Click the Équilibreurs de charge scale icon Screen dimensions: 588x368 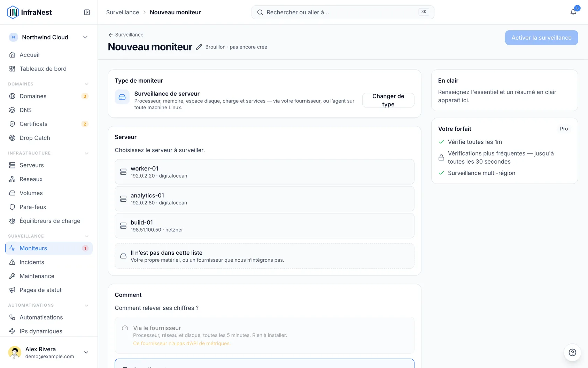[x=12, y=221]
